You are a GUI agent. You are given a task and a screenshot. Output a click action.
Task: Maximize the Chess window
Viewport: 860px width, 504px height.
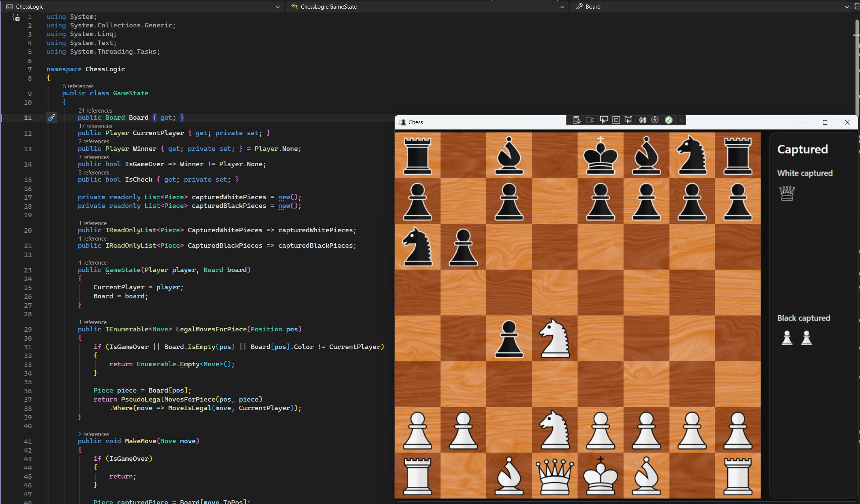[825, 122]
